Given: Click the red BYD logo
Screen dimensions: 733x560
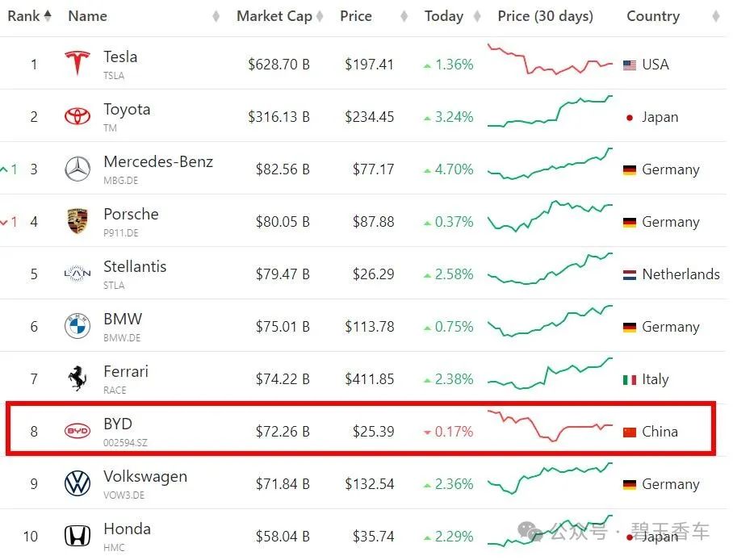Looking at the screenshot, I should pos(77,432).
